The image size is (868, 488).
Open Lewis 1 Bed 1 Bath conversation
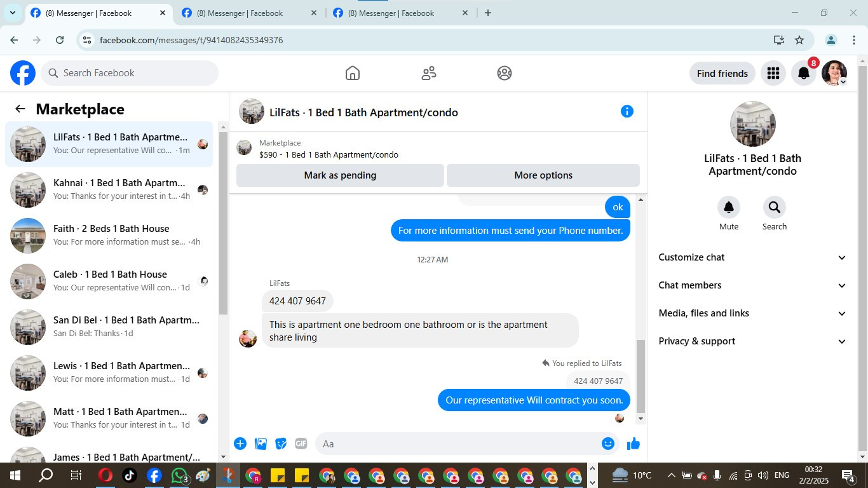[109, 373]
